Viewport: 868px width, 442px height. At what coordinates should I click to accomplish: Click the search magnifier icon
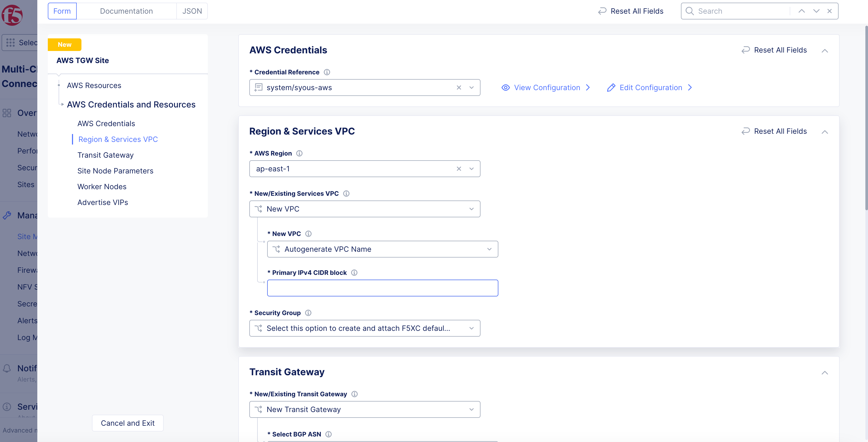pos(689,11)
